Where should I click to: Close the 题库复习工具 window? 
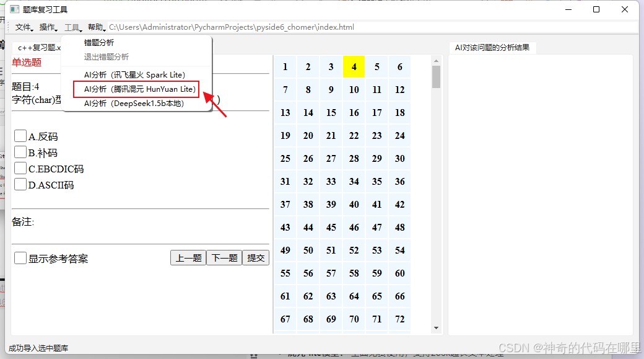[625, 9]
